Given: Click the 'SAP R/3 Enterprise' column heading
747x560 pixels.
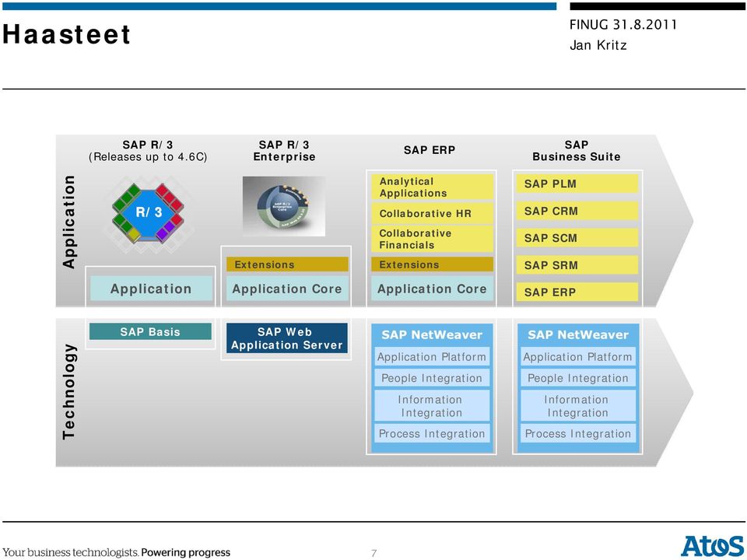Looking at the screenshot, I should (284, 150).
